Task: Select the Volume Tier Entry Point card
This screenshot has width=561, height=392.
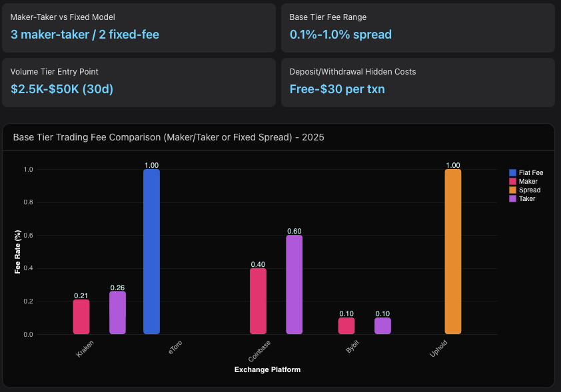Action: (x=139, y=82)
